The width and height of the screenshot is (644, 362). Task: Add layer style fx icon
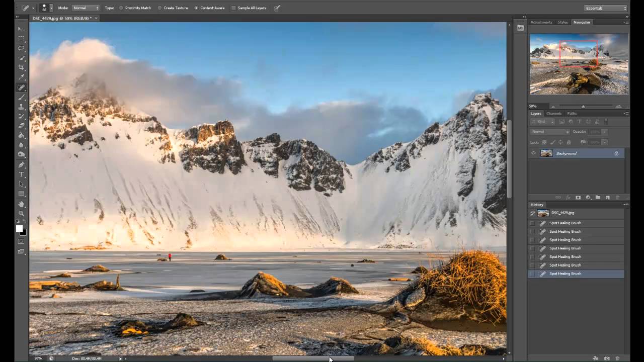tap(568, 198)
